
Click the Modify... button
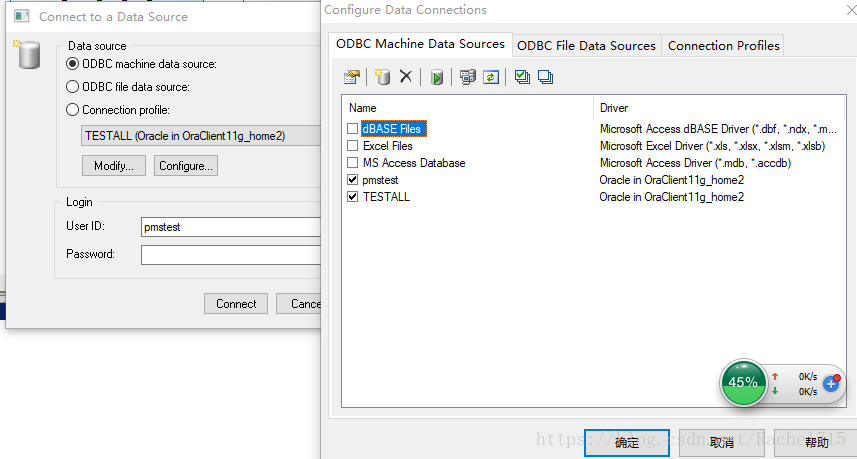tap(114, 166)
